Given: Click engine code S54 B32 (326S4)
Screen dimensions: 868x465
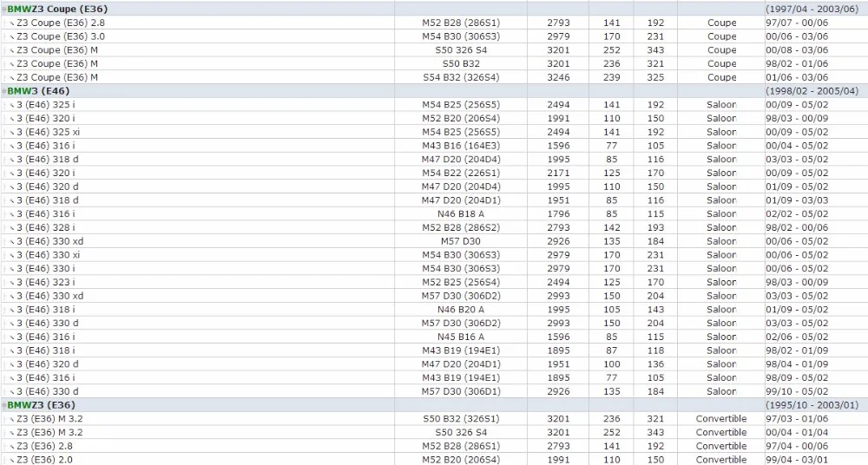Looking at the screenshot, I should [461, 77].
